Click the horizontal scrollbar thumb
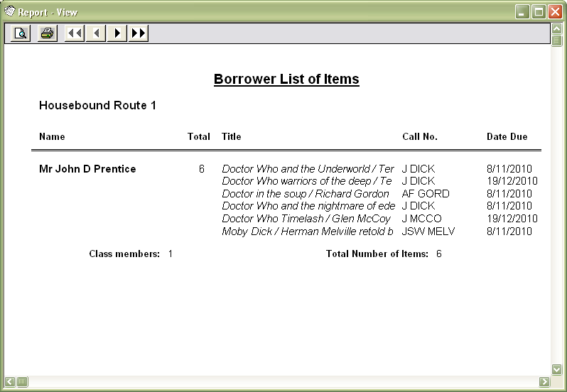 22,381
